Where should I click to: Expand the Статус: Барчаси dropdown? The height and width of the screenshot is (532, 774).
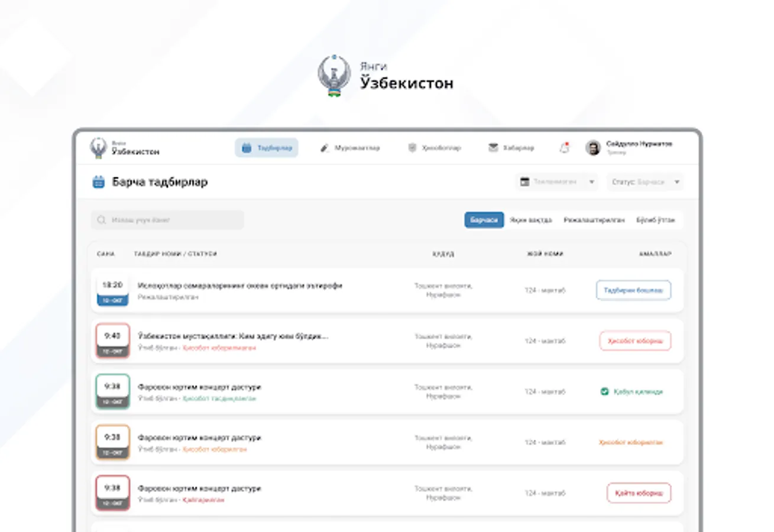point(645,182)
